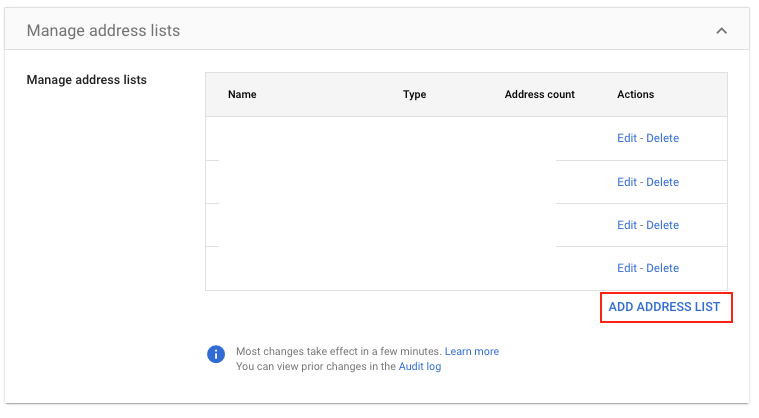The height and width of the screenshot is (418, 759).
Task: Select the Actions column header
Action: pos(636,94)
